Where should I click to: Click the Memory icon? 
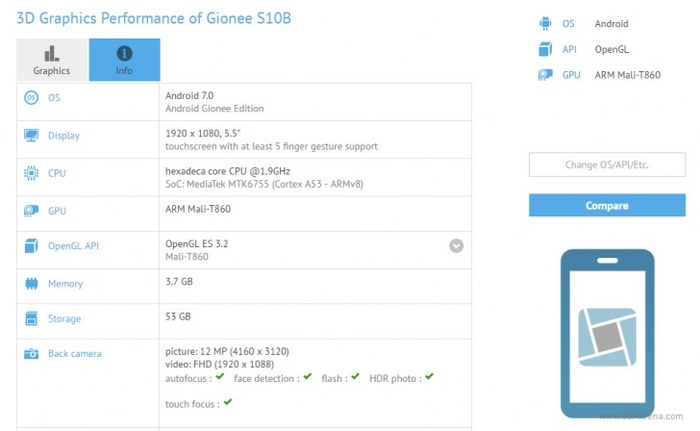(x=31, y=284)
